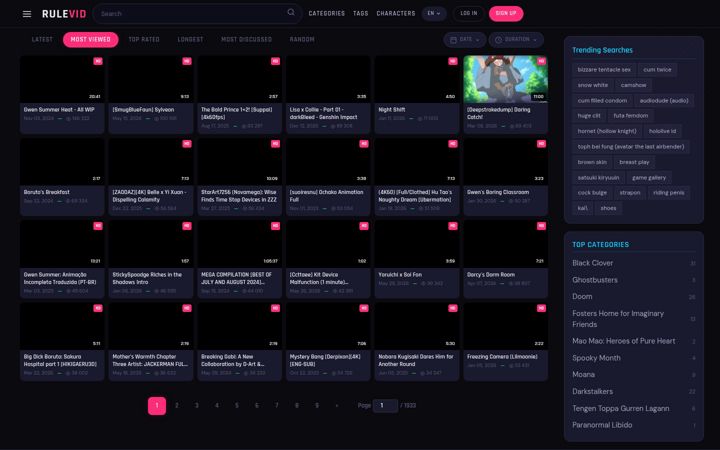Viewport: 720px width, 450px height.
Task: Open Fosters Home for Imaginary Friends category
Action: click(x=634, y=319)
